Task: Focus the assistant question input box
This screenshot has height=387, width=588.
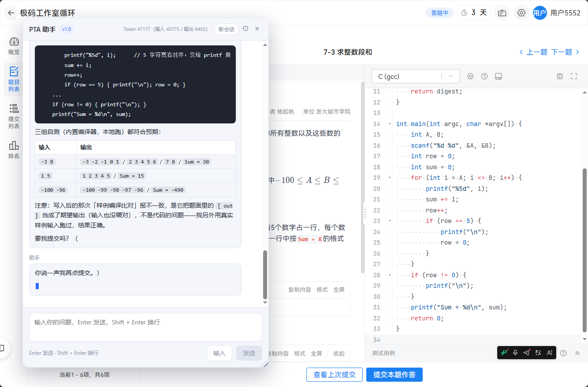Action: pyautogui.click(x=145, y=327)
